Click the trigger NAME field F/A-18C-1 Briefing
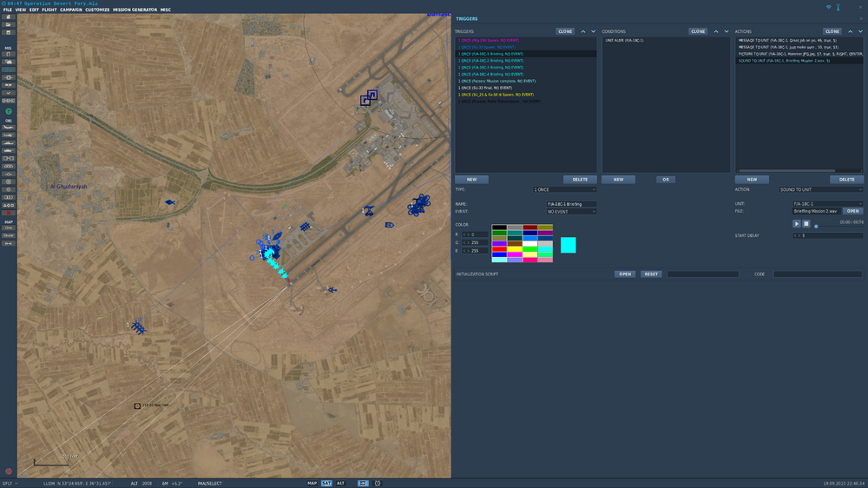This screenshot has width=868, height=488. tap(571, 204)
